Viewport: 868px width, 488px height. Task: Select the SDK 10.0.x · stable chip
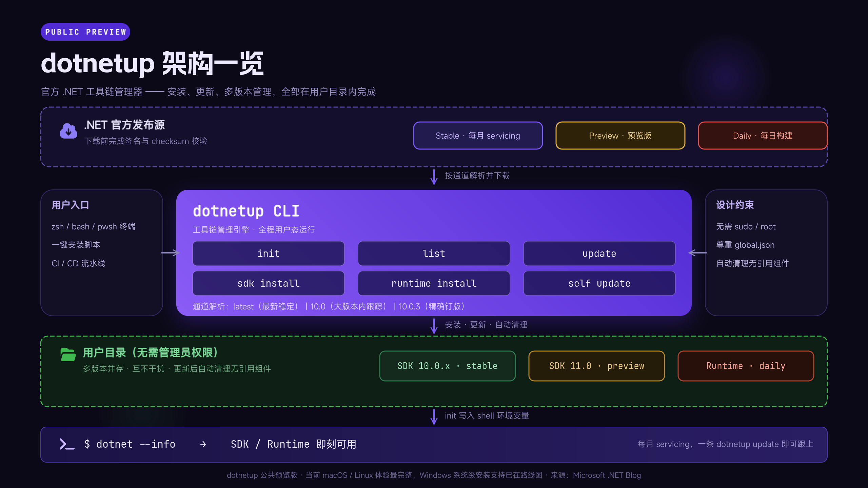click(x=448, y=366)
